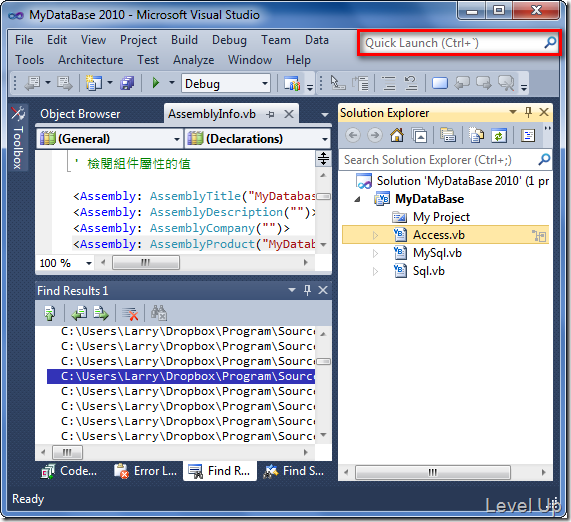Click the Solution Explorer search magnifier
This screenshot has height=522, width=571.
coord(544,159)
